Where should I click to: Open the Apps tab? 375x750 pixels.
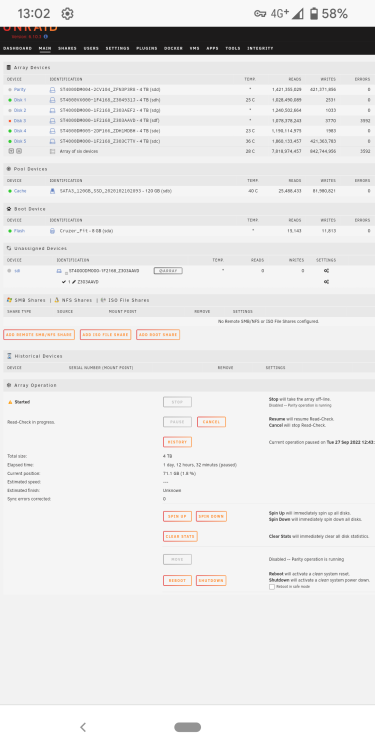[x=212, y=48]
